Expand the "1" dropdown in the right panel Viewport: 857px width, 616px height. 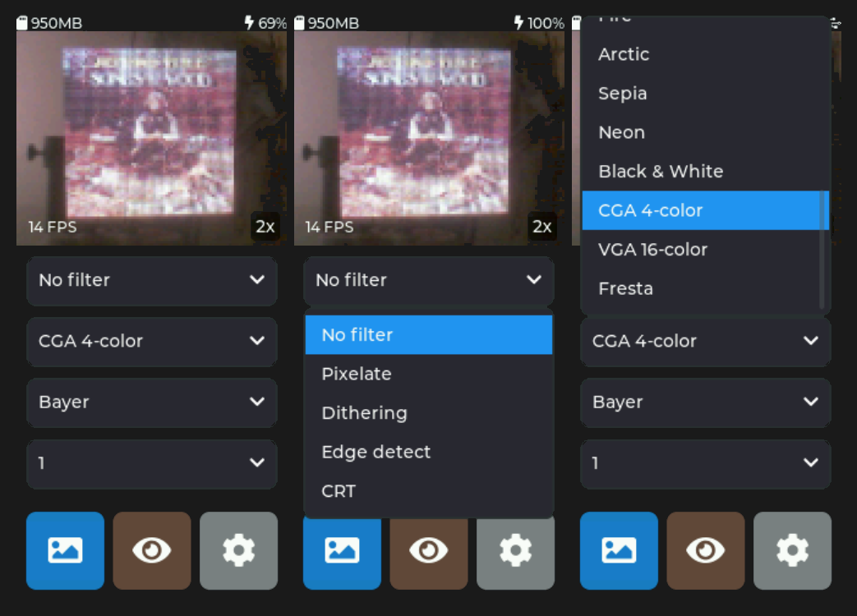click(x=705, y=463)
